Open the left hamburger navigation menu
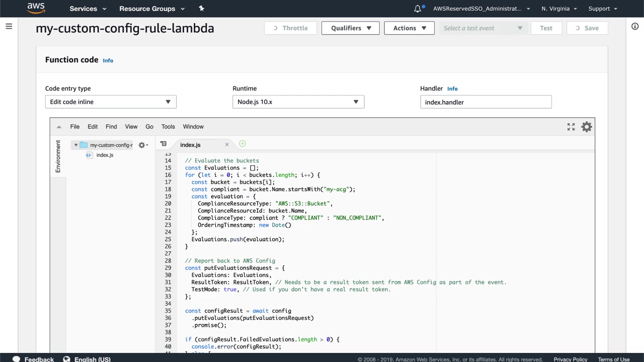644x362 pixels. click(x=9, y=26)
